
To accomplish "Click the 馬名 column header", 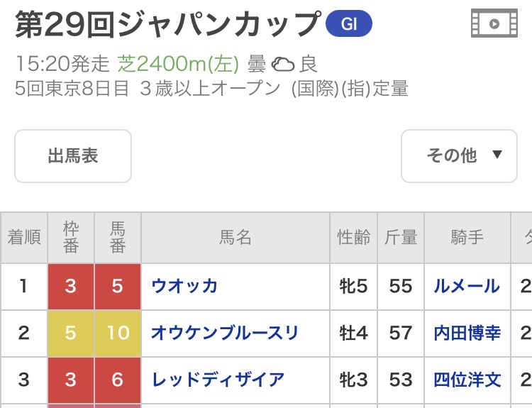I will (235, 238).
